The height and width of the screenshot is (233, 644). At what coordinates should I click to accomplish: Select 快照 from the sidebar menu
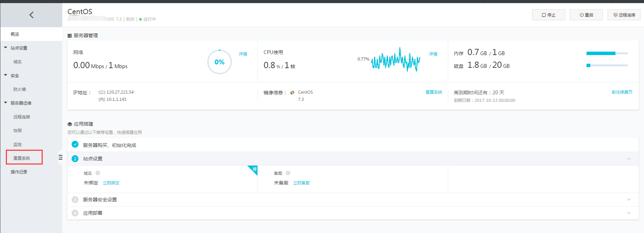point(18,131)
